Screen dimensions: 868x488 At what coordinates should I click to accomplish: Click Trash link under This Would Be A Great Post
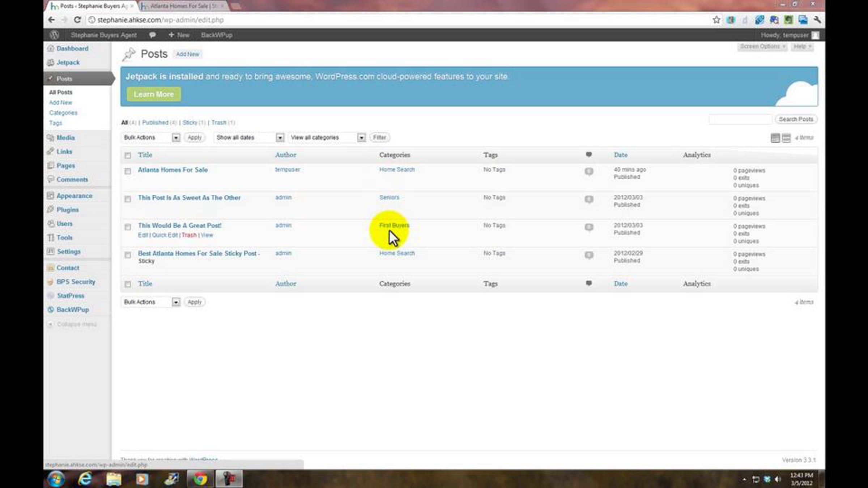189,235
